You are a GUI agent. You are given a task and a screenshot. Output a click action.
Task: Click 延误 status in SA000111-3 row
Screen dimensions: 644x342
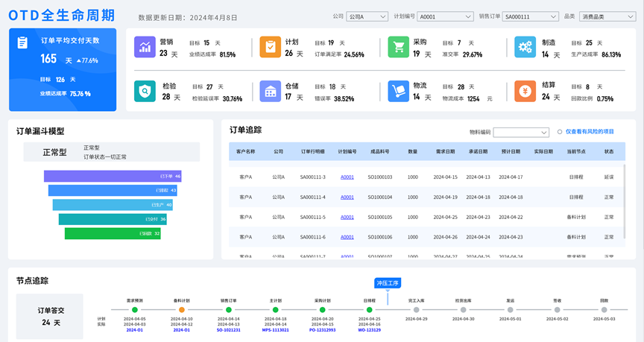(x=609, y=177)
